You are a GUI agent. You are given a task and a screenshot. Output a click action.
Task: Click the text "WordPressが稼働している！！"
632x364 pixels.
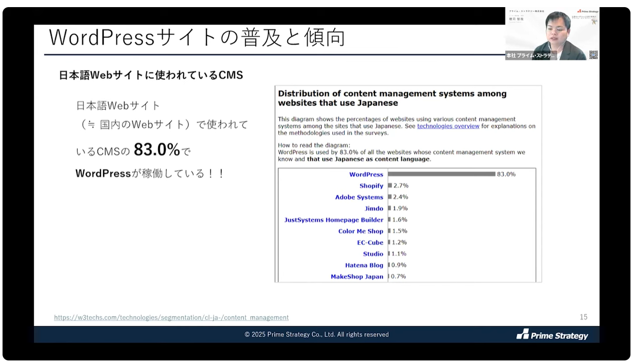[x=150, y=174]
